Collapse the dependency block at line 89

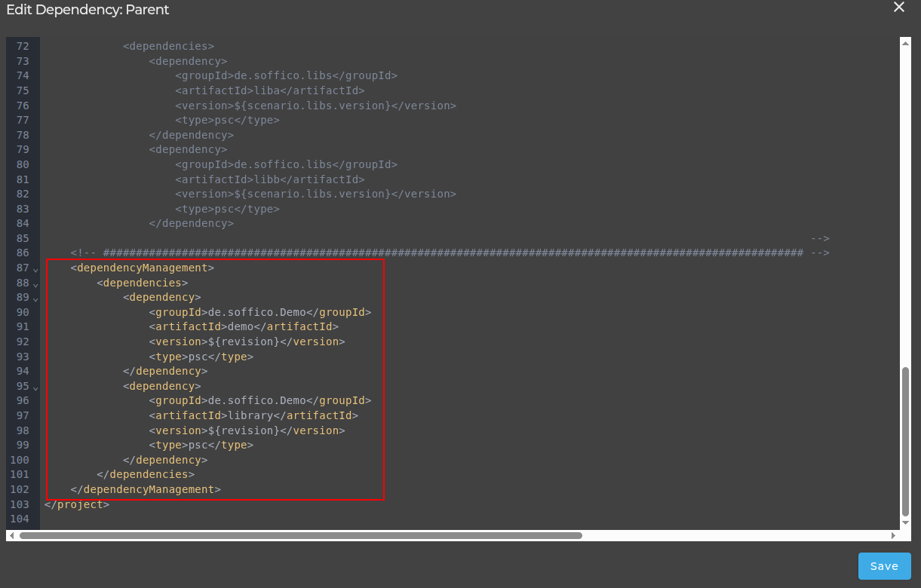pyautogui.click(x=35, y=299)
